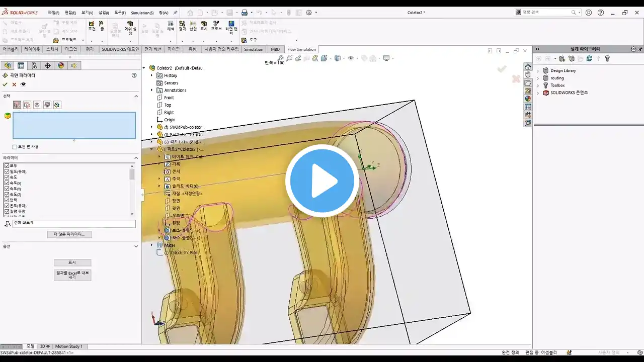Expand the Mates tree node
The image size is (644, 362).
(151, 245)
